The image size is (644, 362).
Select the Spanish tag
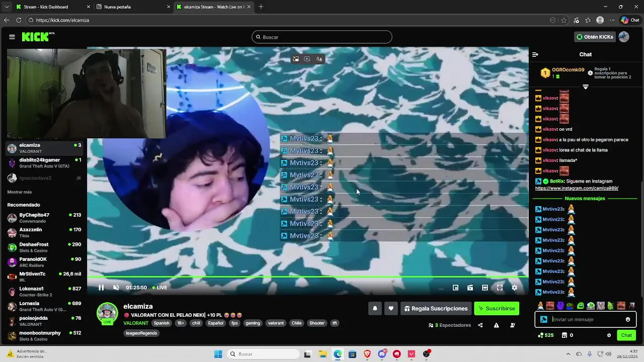click(162, 323)
